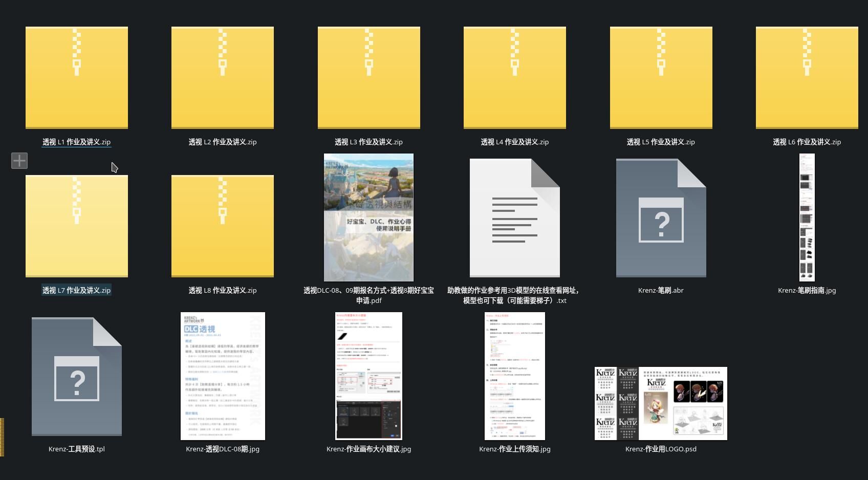Toggle selection with the plus marker on L7 zip
Screen dimensions: 868x480
point(19,161)
